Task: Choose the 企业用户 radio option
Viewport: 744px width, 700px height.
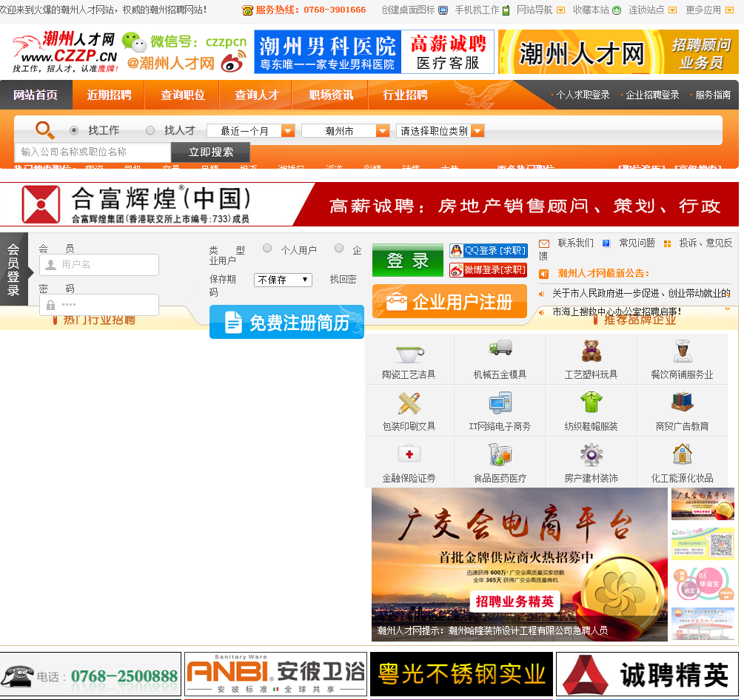Action: pyautogui.click(x=339, y=248)
